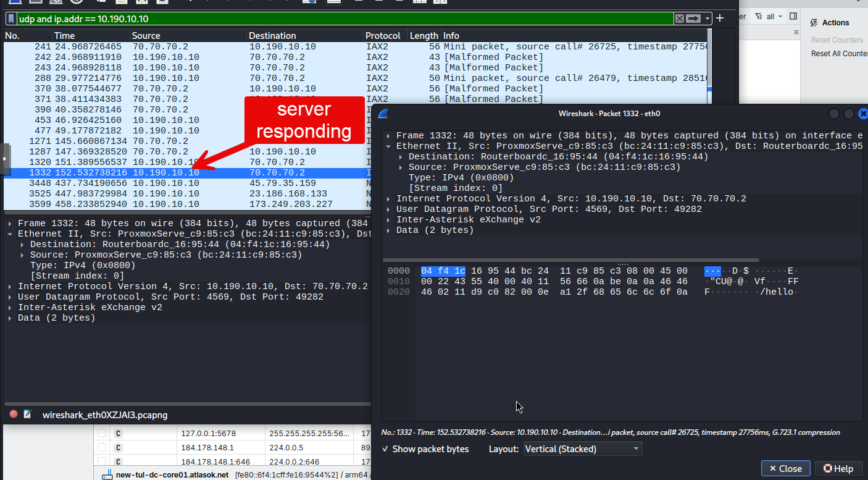Expand User Datagram Protocol in packet dialog
The height and width of the screenshot is (480, 868).
[x=388, y=209]
